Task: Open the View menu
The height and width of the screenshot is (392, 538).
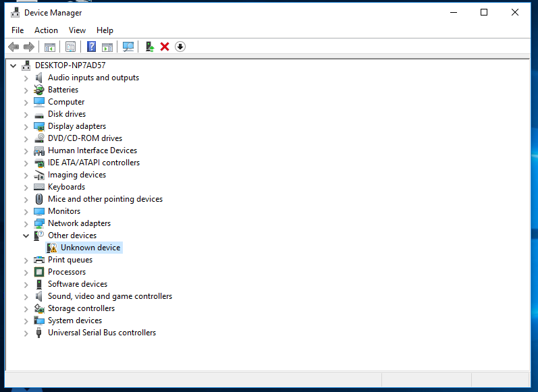Action: tap(77, 30)
